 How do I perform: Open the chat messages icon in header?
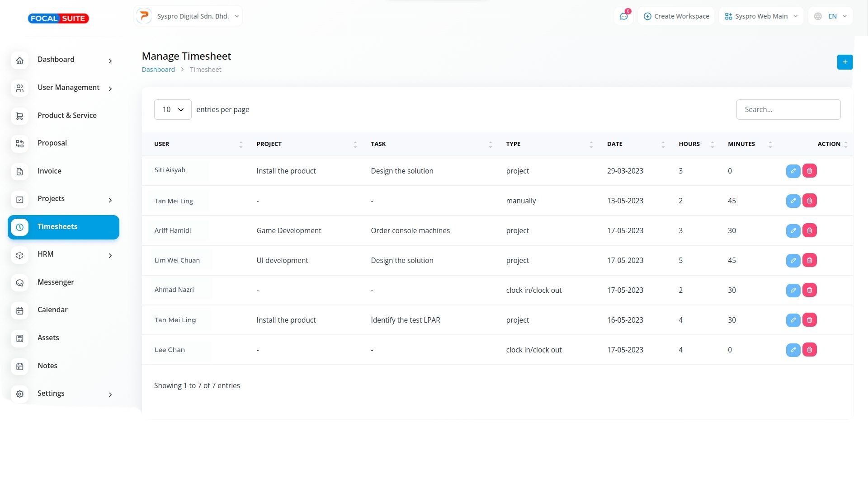pyautogui.click(x=624, y=16)
